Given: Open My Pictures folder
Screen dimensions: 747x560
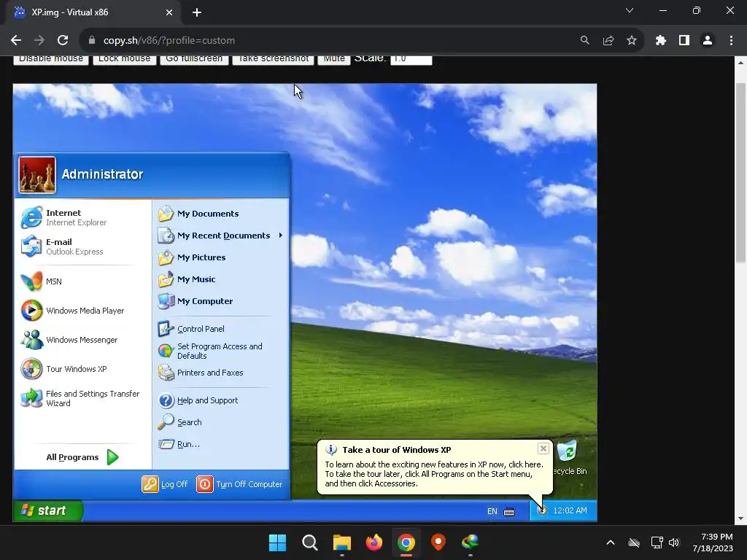Looking at the screenshot, I should click(192, 257).
